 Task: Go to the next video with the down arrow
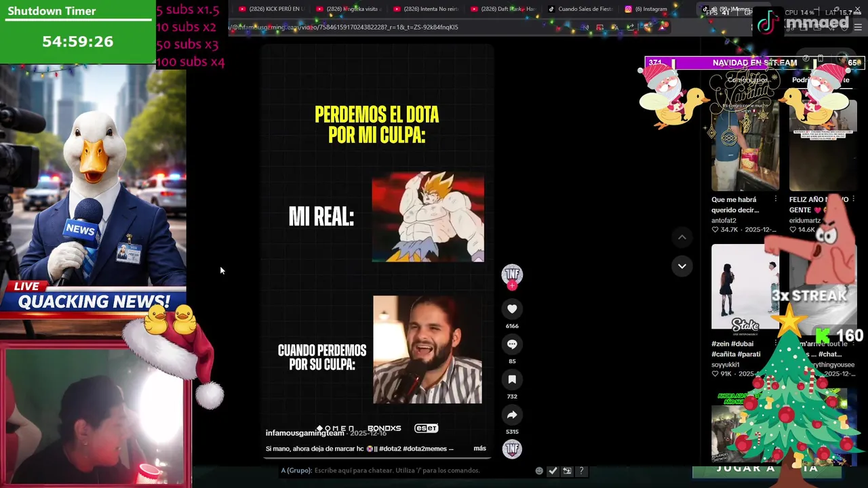(682, 266)
